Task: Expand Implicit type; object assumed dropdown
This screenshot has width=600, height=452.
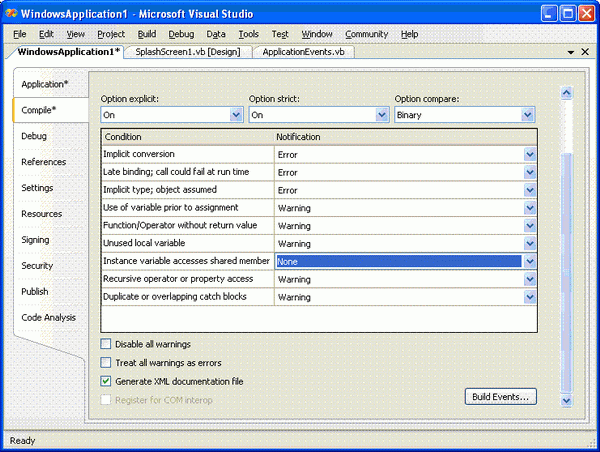Action: click(x=530, y=190)
